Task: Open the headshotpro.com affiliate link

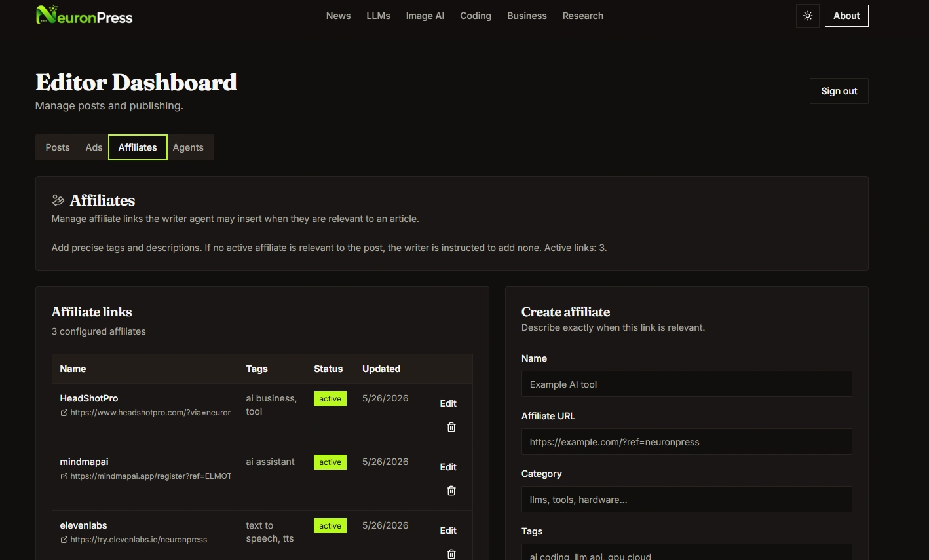Action: click(x=150, y=413)
